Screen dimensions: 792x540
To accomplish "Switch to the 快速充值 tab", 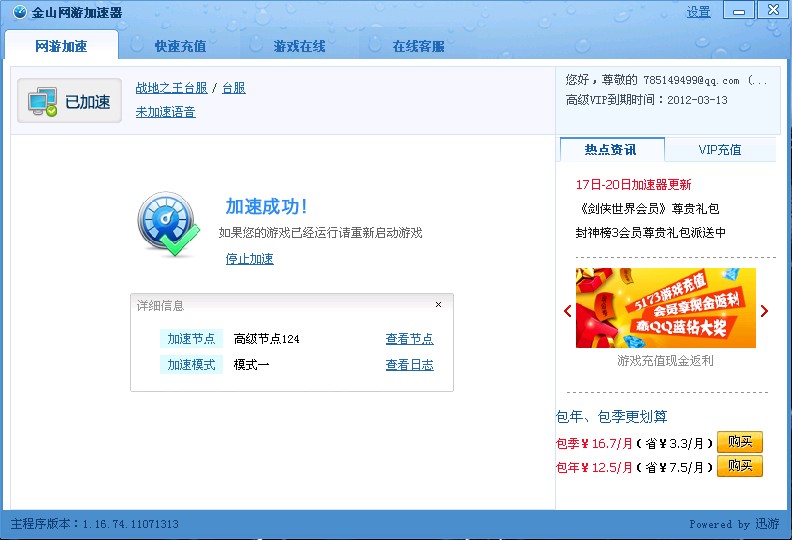I will (180, 46).
